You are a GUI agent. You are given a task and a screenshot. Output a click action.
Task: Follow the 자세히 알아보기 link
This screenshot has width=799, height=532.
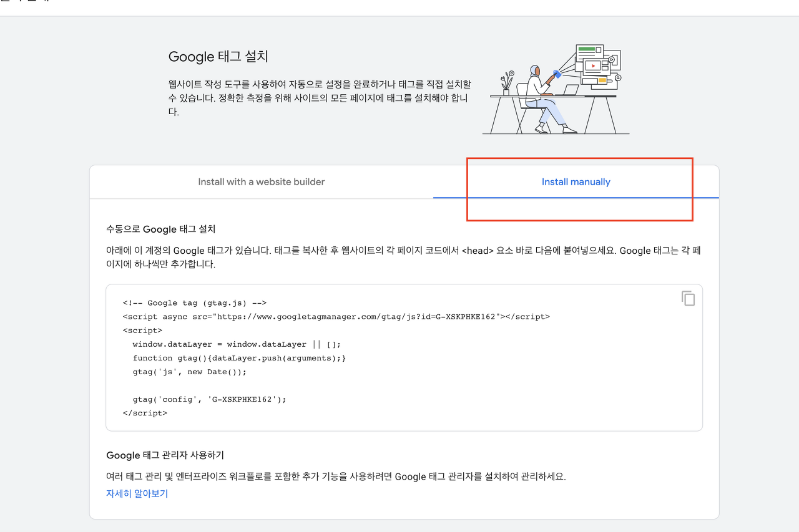pyautogui.click(x=137, y=493)
